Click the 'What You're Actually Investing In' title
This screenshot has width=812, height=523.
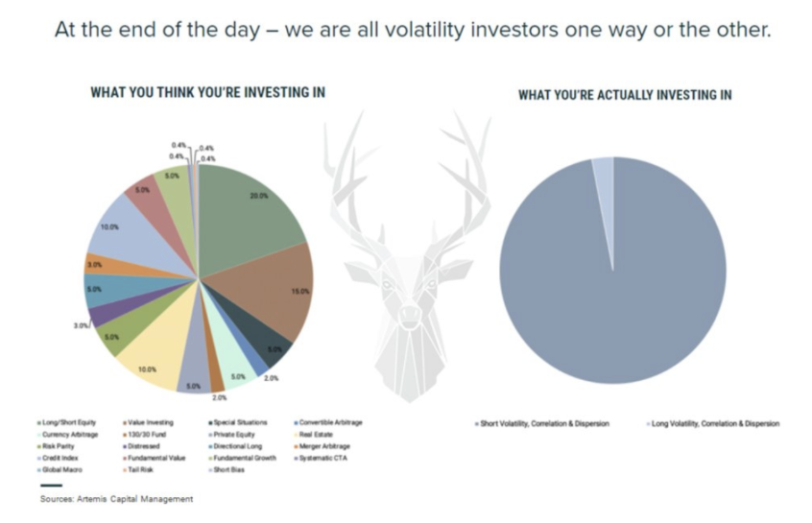point(625,95)
